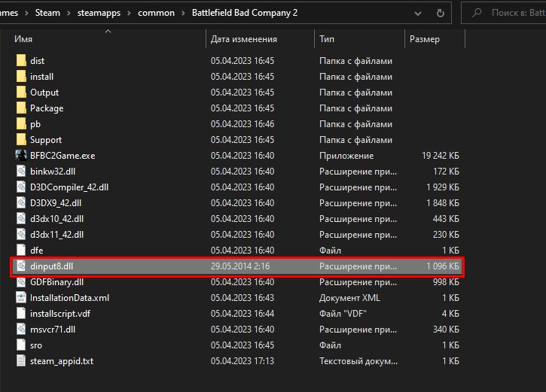Image resolution: width=546 pixels, height=392 pixels.
Task: Open the dist folder icon
Action: click(x=21, y=60)
